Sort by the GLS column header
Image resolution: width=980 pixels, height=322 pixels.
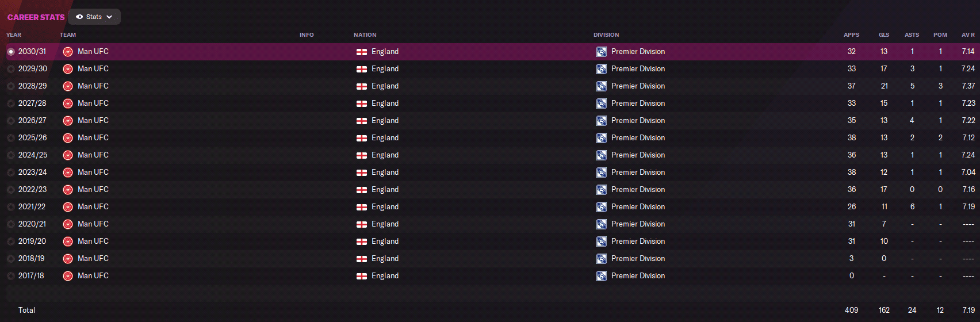[x=884, y=35]
